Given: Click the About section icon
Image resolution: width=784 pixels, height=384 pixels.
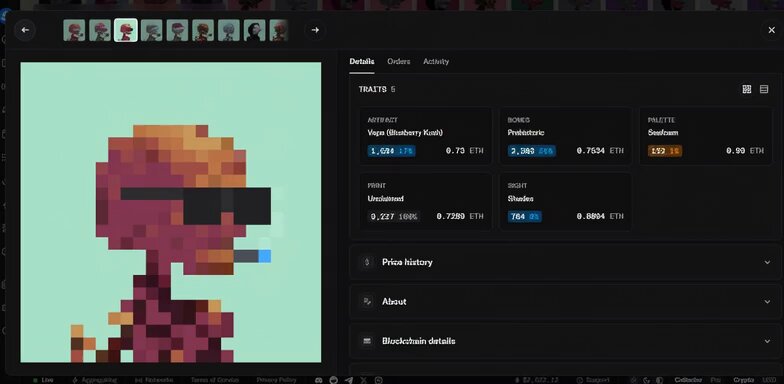Looking at the screenshot, I should point(367,302).
